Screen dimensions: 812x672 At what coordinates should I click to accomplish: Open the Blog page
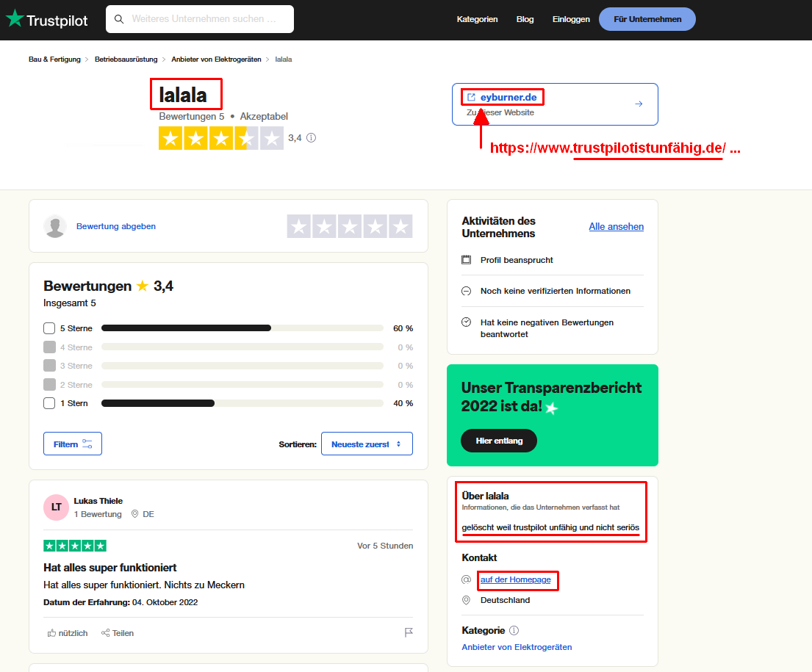(525, 19)
